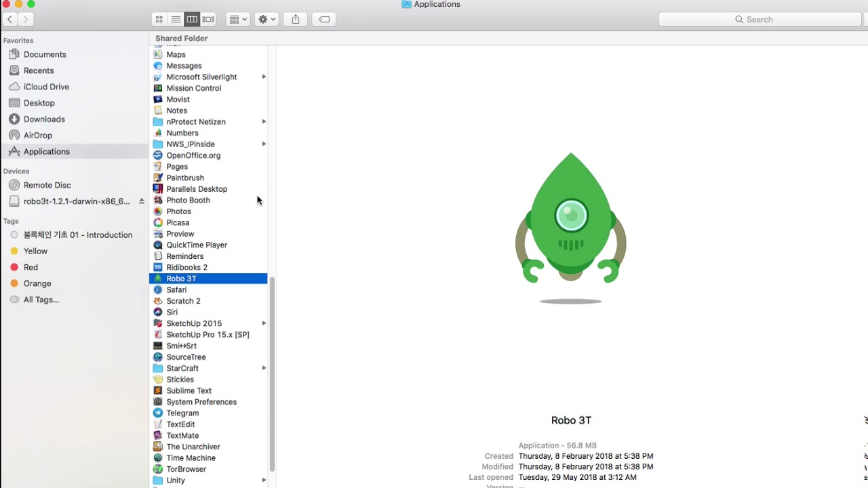The height and width of the screenshot is (488, 868).
Task: Go back with the left chevron
Action: 10,20
